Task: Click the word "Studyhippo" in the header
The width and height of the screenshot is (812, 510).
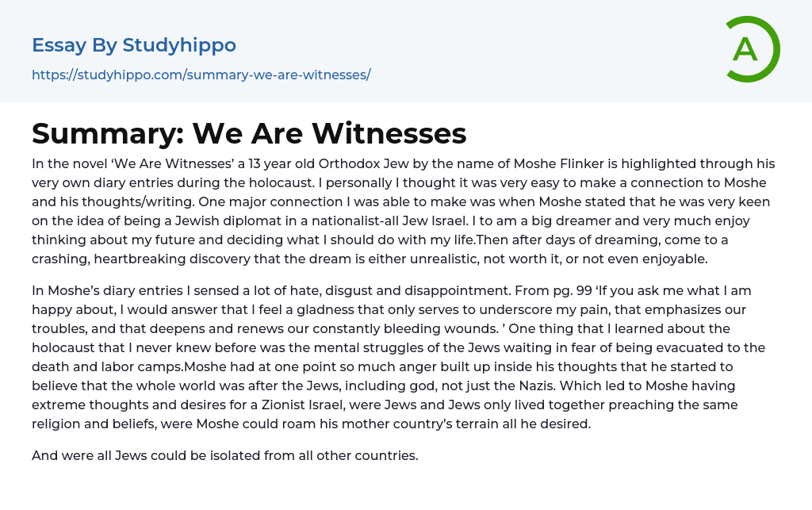Action: (x=179, y=45)
